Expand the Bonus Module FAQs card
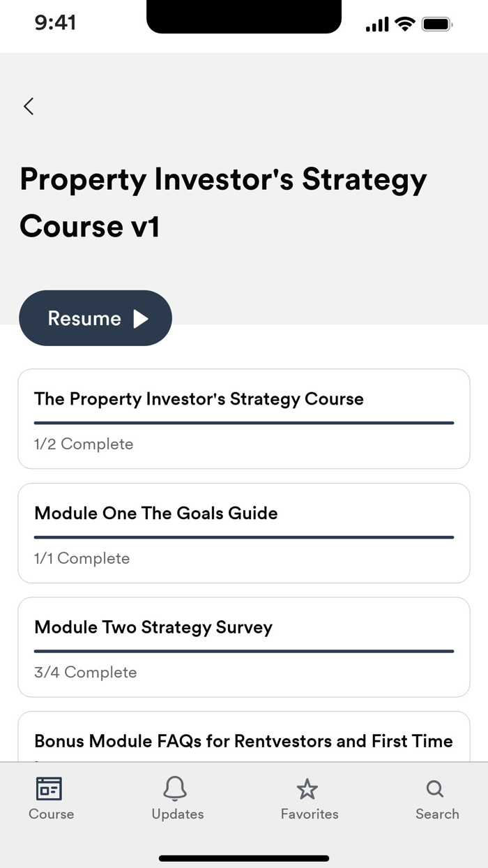 [x=244, y=741]
